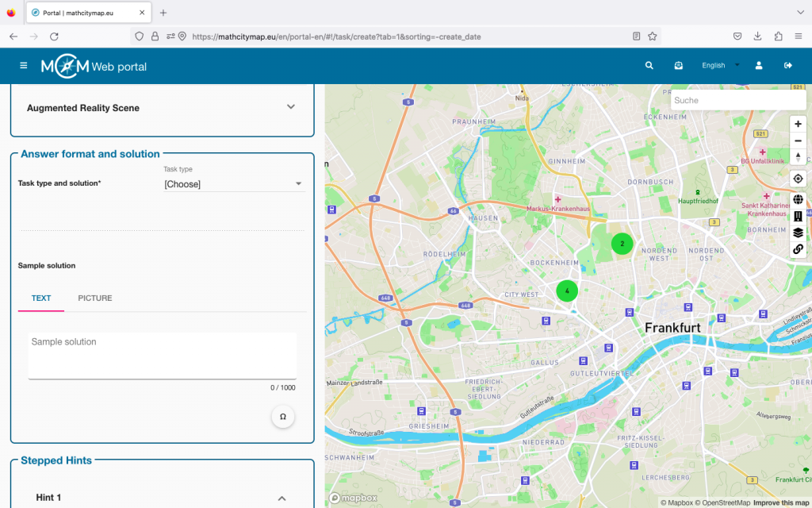Switch to the TEXT tab
This screenshot has height=508, width=812.
coord(41,298)
